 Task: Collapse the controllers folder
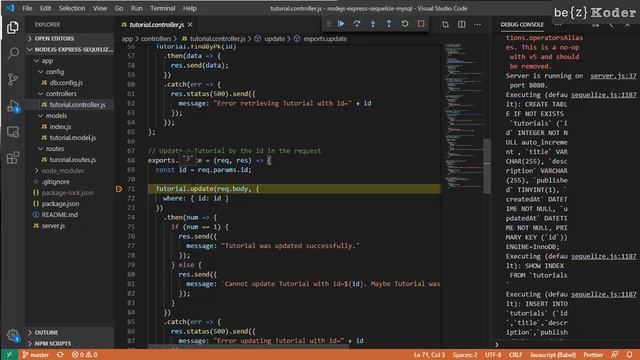[70, 94]
